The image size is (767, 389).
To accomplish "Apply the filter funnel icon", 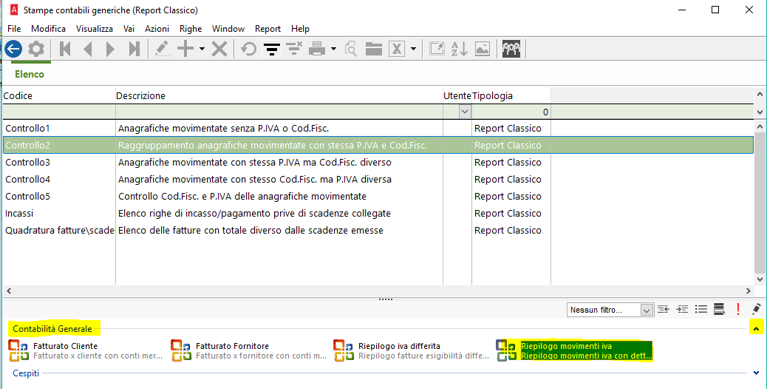I will pos(271,49).
